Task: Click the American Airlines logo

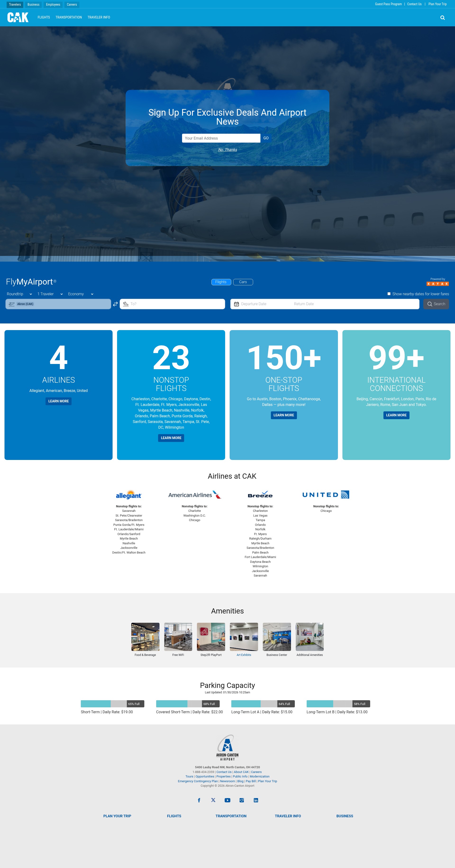Action: [x=195, y=494]
